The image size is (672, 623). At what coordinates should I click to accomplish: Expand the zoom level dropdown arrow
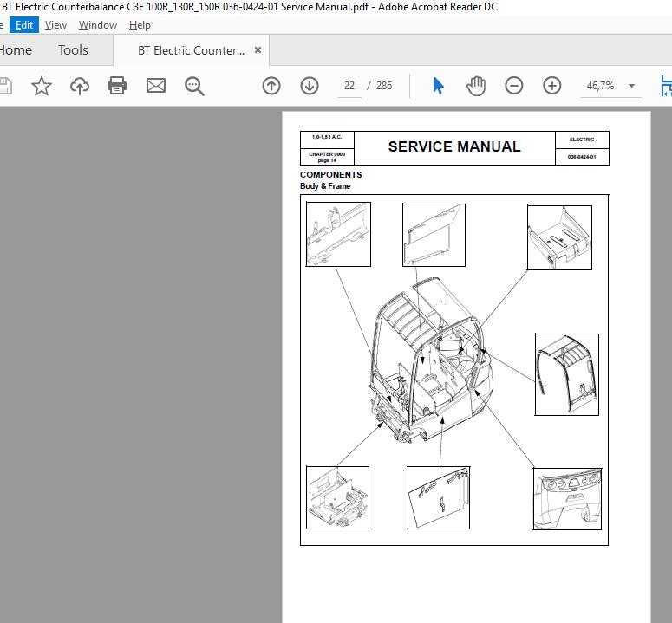click(x=632, y=86)
